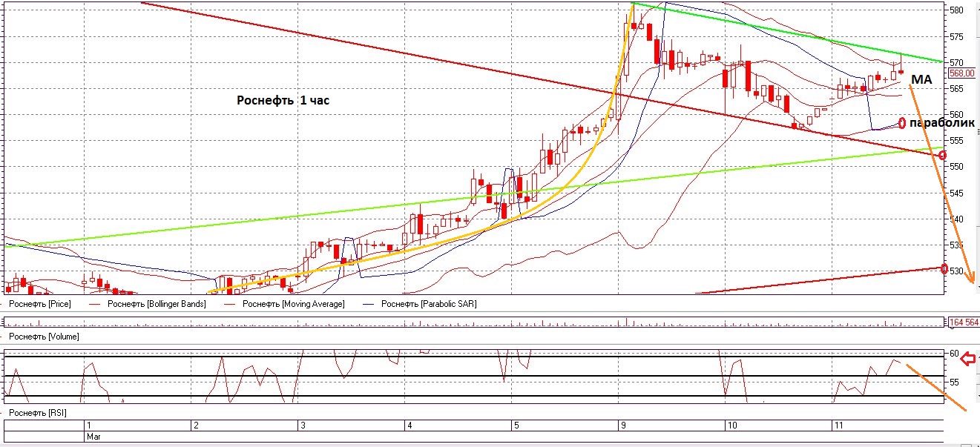The image size is (980, 447).
Task: Click the 560 price axis label
Action: coord(956,115)
